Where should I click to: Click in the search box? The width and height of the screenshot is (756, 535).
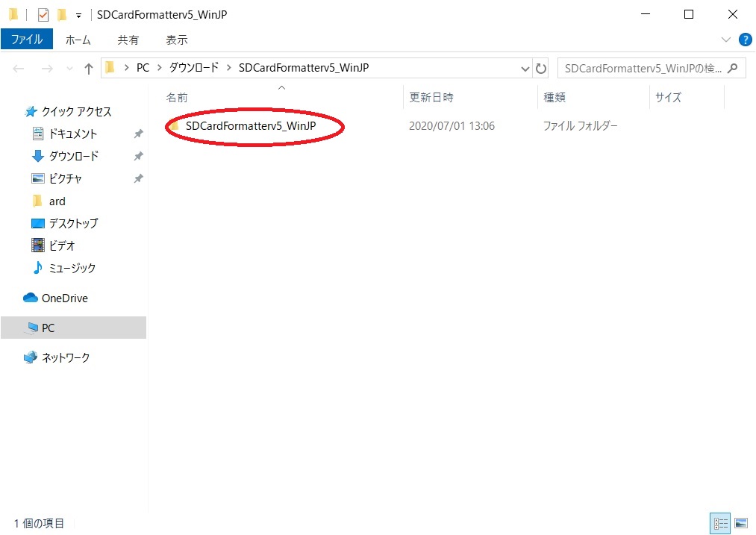click(x=642, y=69)
